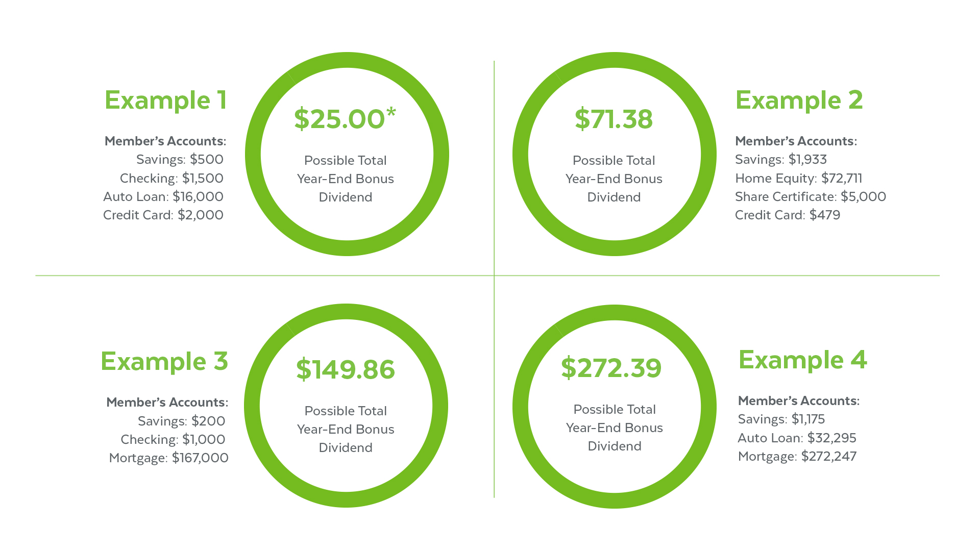980x551 pixels.
Task: Click the $149.86 dividend amount
Action: click(x=346, y=369)
